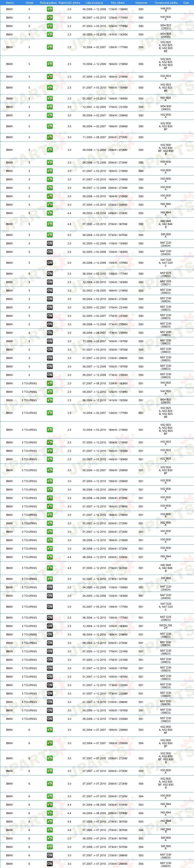This screenshot has height=868, width=194.
Task: Click petrol icon in E60 11.2005 -> 08.2007 row
Action: click(50, 137)
